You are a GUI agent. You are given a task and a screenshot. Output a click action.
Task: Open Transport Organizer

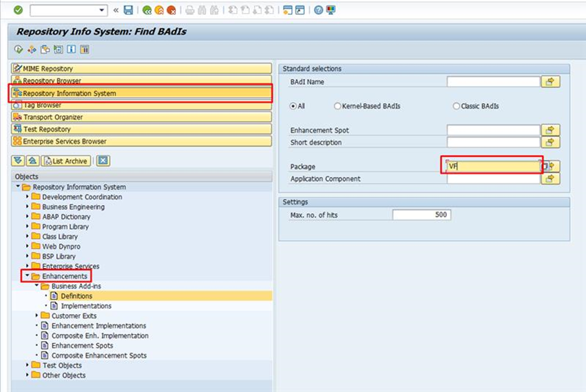click(142, 117)
